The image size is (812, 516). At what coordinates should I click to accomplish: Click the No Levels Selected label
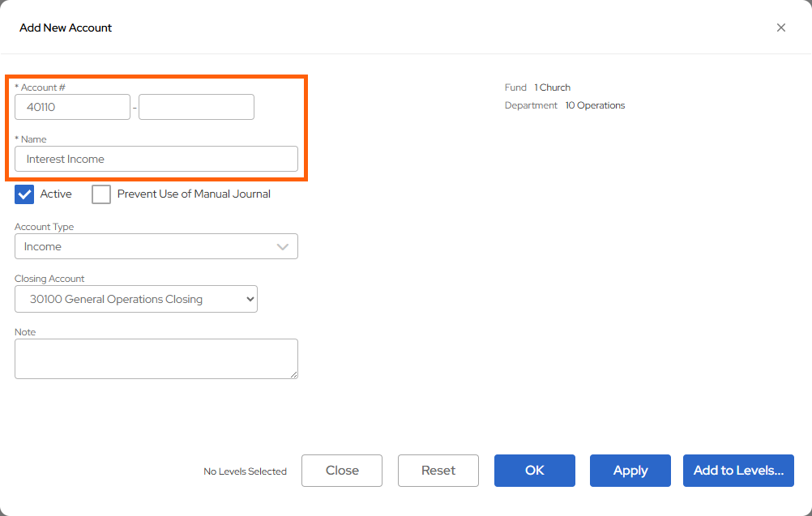(245, 471)
